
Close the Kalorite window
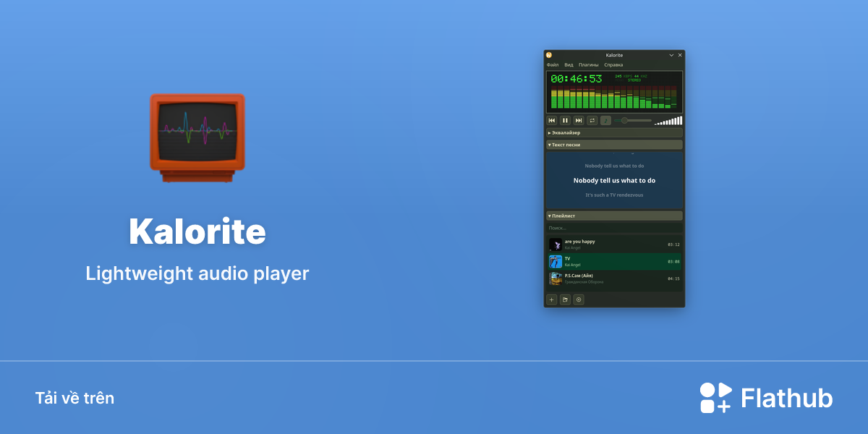click(x=680, y=55)
